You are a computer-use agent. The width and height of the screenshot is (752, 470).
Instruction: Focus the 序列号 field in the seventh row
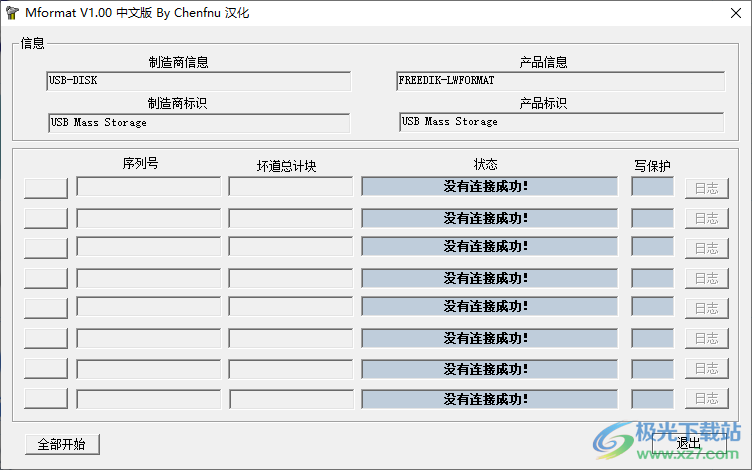[149, 369]
